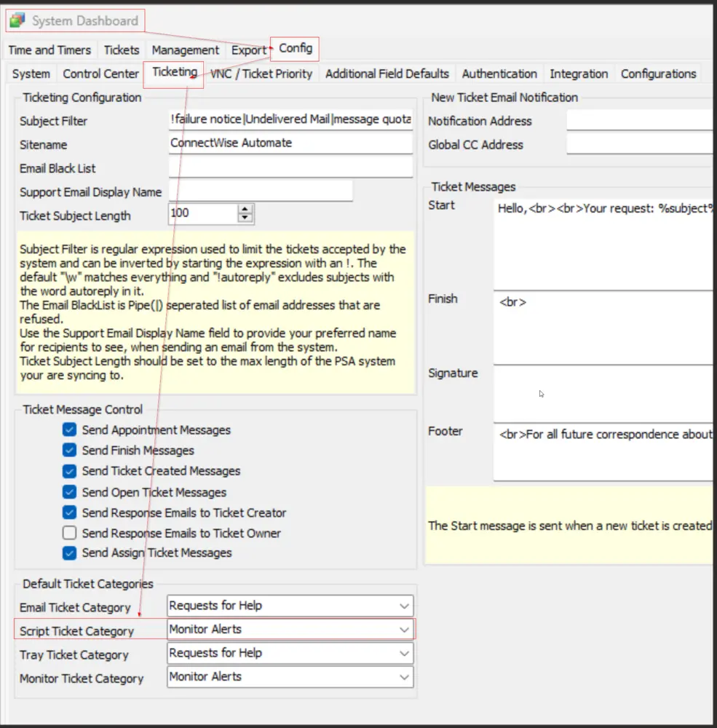Click the "Monitor Ticket Category" label
This screenshot has width=717, height=728.
(x=82, y=678)
